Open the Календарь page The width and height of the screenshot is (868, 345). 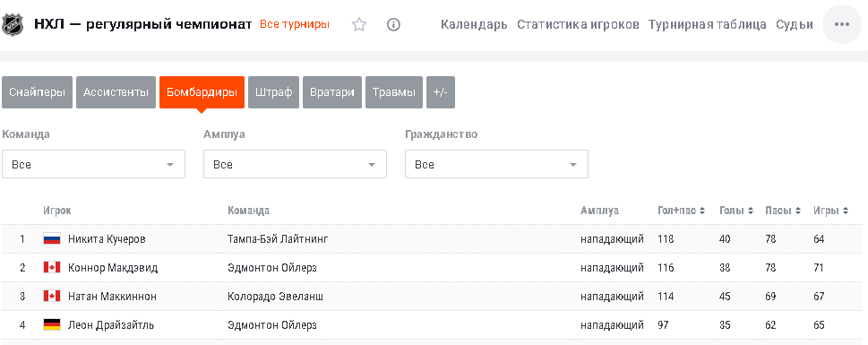tap(474, 24)
